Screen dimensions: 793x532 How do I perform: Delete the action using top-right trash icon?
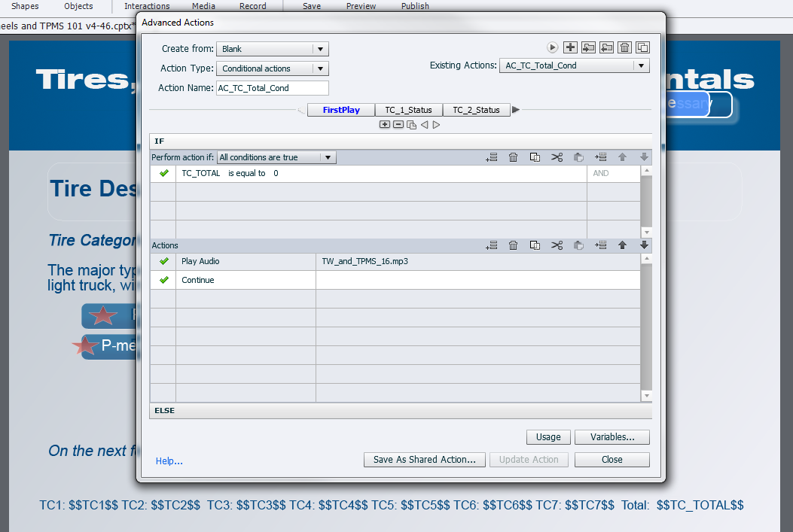[x=624, y=47]
